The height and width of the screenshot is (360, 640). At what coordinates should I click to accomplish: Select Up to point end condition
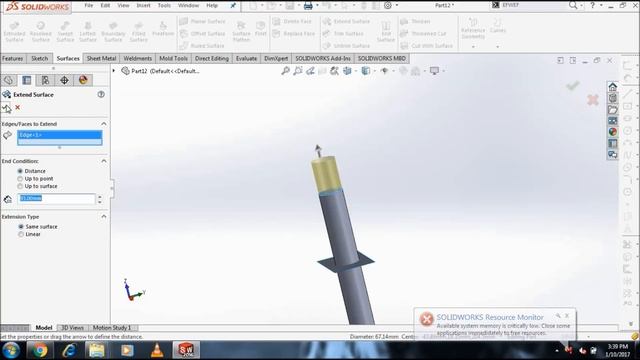click(x=20, y=179)
